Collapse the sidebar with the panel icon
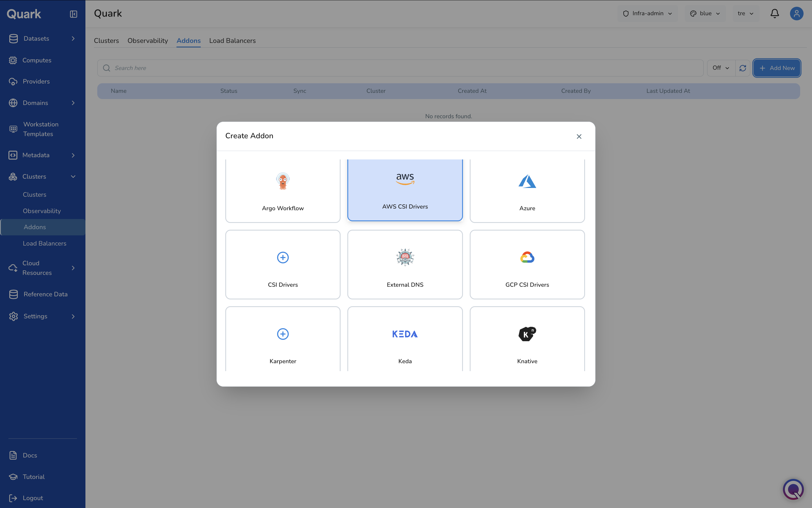812x508 pixels. pos(74,14)
